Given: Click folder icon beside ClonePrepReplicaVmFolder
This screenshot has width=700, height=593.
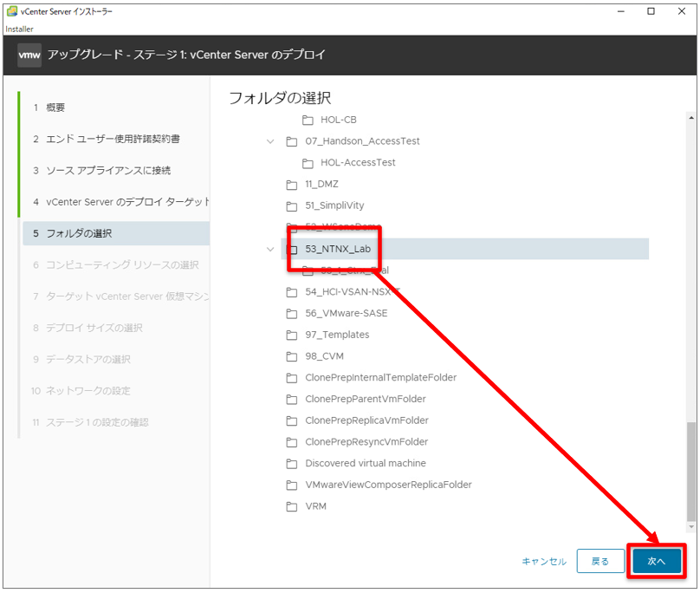Looking at the screenshot, I should click(x=291, y=421).
